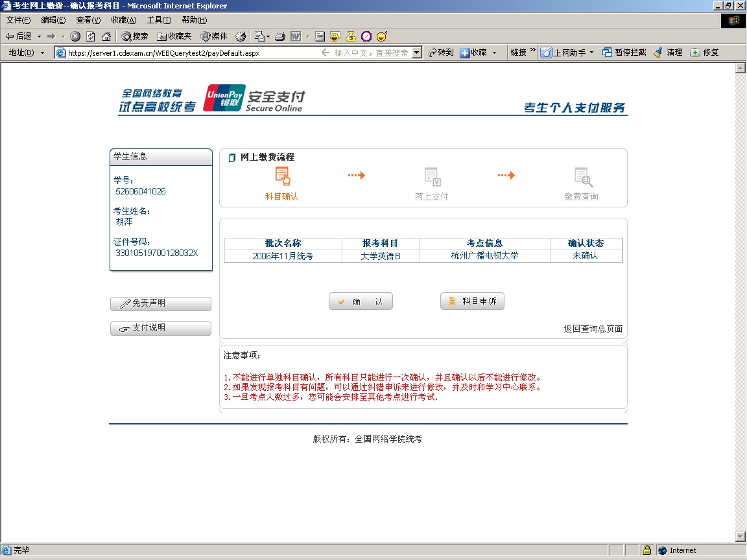Screen dimensions: 747x560
Task: Click the URL address bar field
Action: (x=188, y=52)
